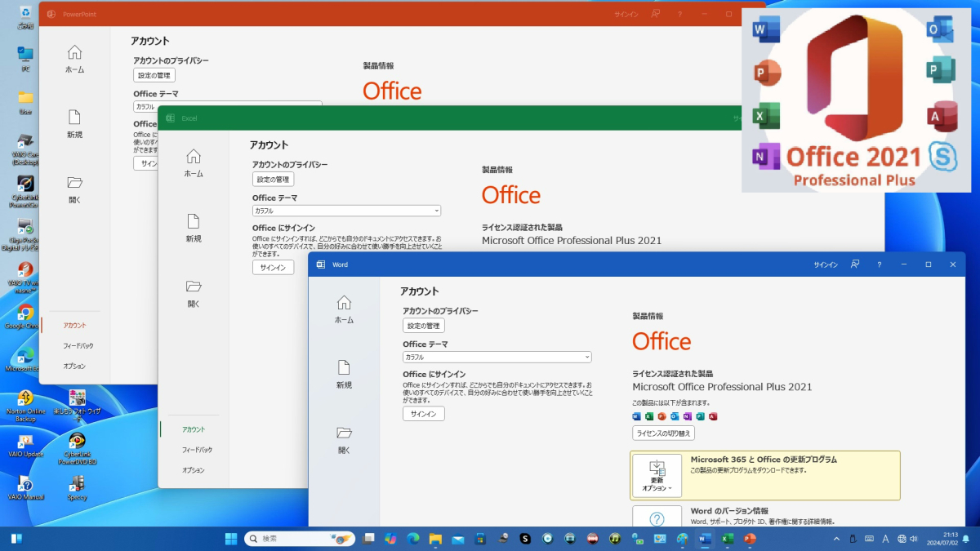Click the Word help question mark icon

point(879,264)
